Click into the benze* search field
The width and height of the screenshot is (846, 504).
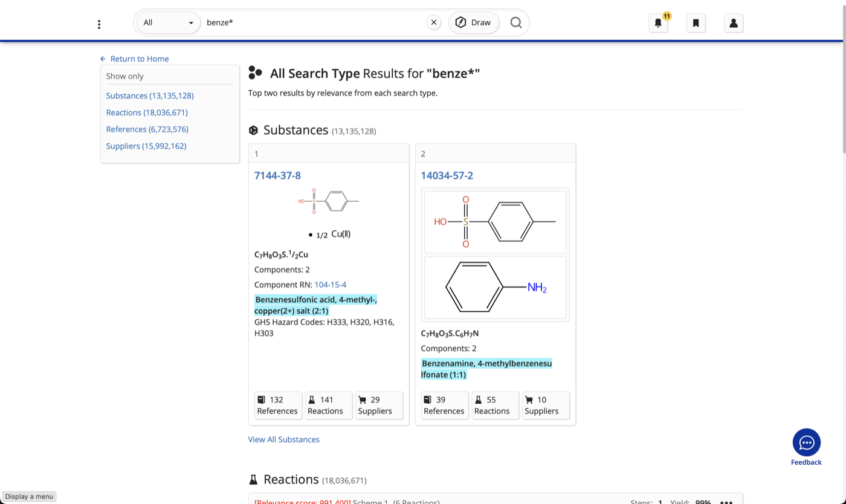pyautogui.click(x=313, y=22)
